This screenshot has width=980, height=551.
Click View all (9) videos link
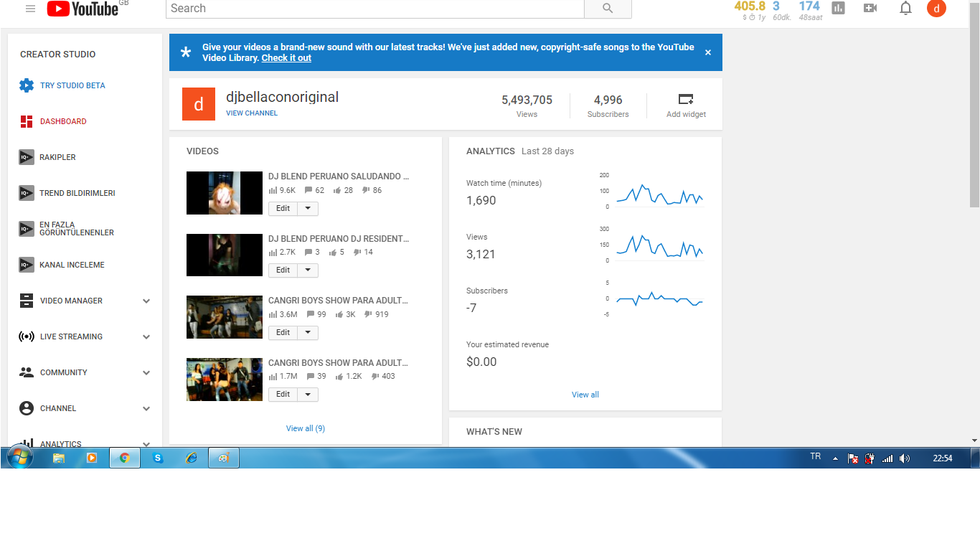coord(306,428)
